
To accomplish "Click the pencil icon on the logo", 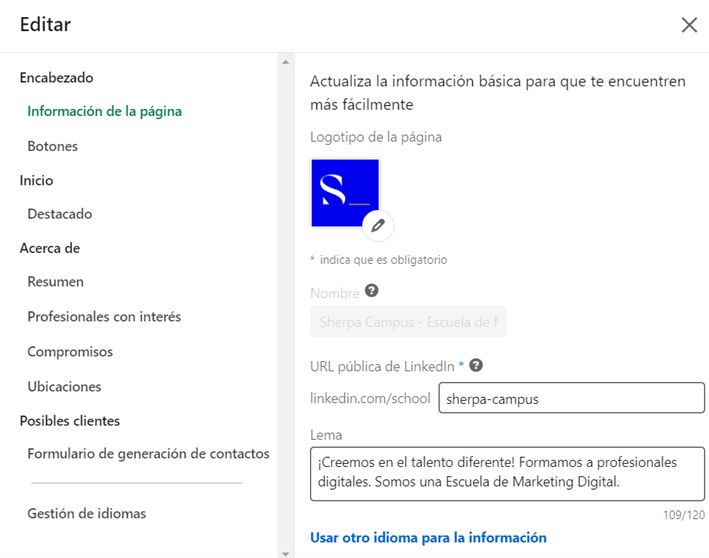I will point(378,225).
